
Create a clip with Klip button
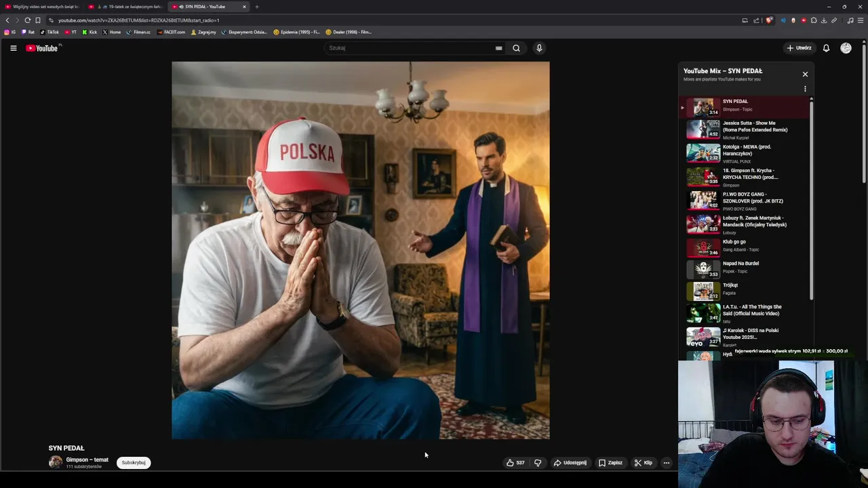[x=643, y=463]
